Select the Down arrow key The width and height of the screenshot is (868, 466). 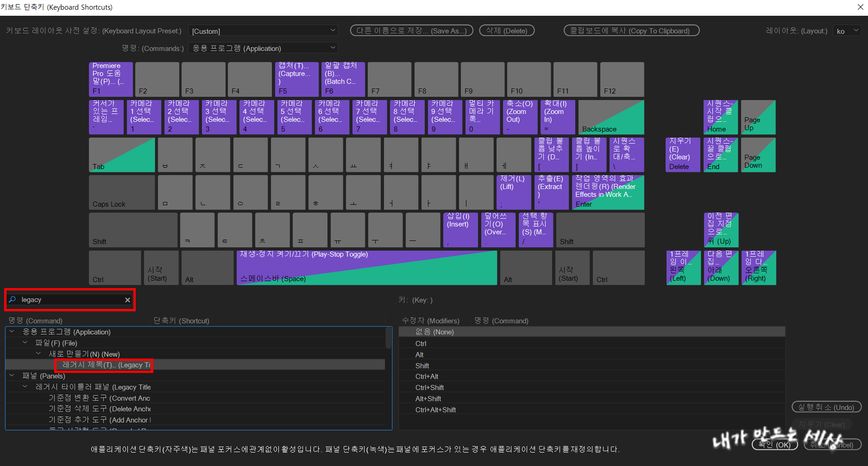[x=721, y=268]
